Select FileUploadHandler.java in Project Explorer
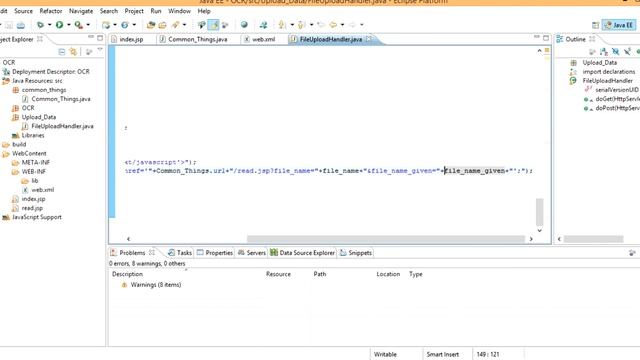The width and height of the screenshot is (640, 360). click(x=62, y=126)
